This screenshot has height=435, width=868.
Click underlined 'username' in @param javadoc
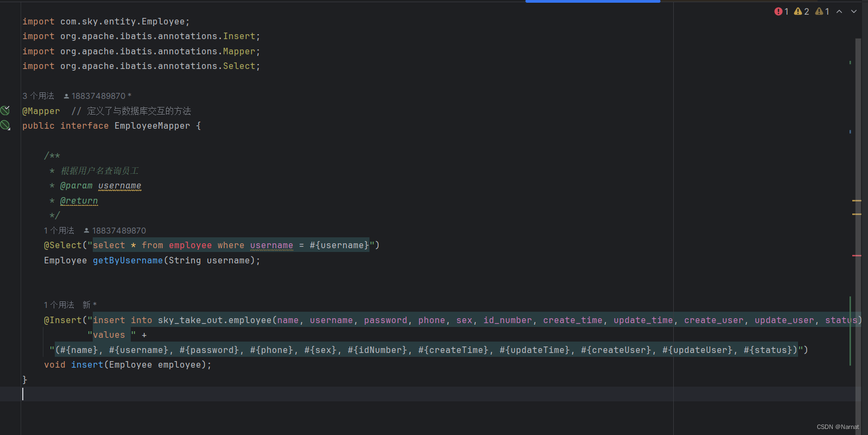[120, 186]
